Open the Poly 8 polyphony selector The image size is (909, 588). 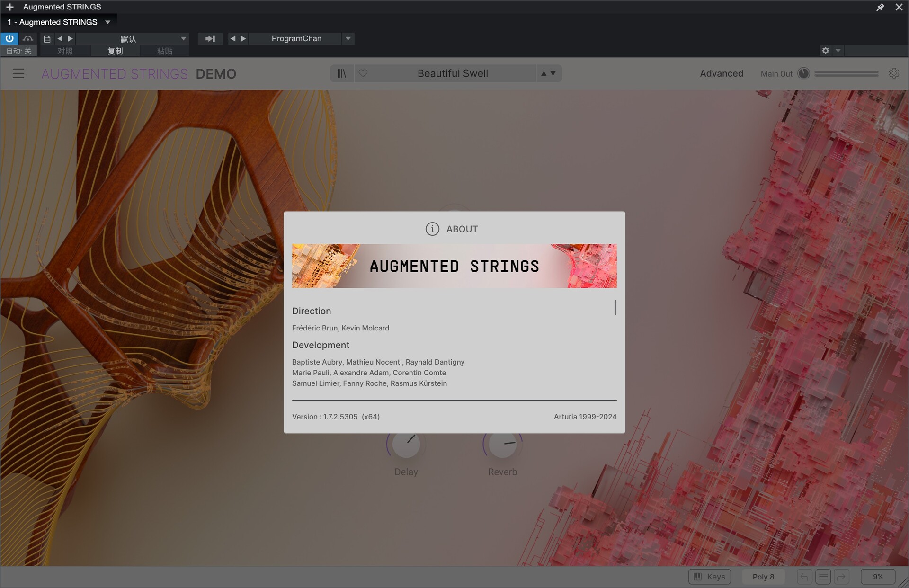[763, 577]
